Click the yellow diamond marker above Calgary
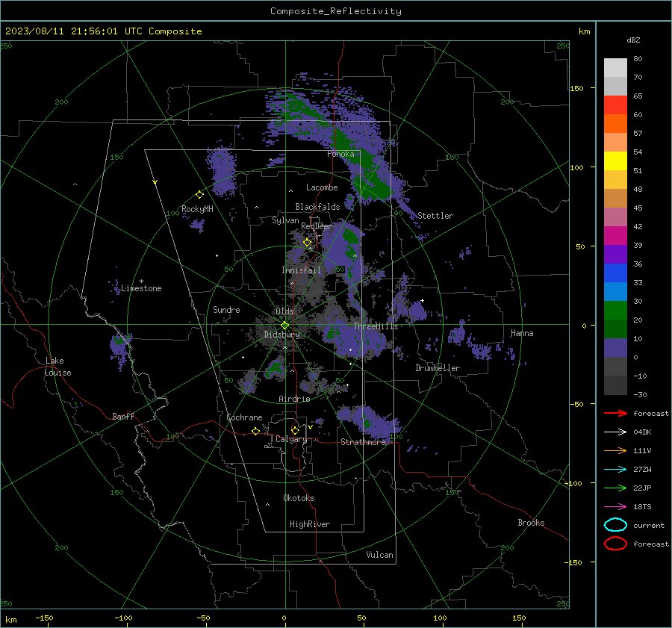 click(x=295, y=430)
